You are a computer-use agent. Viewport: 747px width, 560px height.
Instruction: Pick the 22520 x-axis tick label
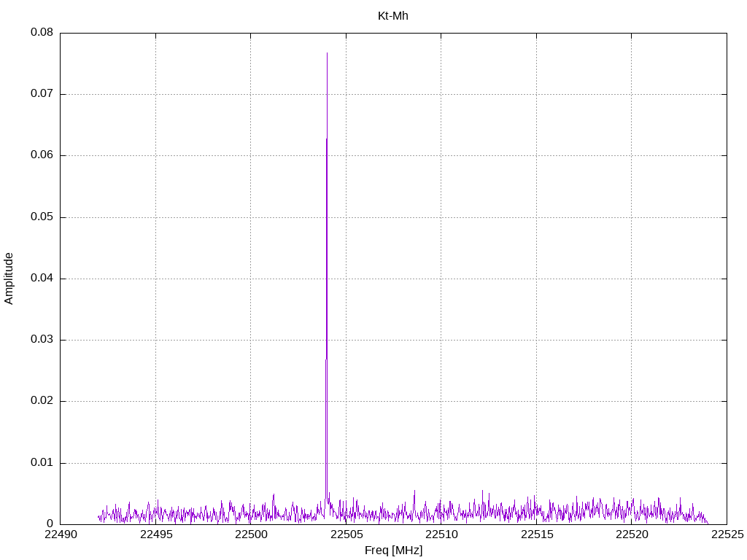[632, 536]
